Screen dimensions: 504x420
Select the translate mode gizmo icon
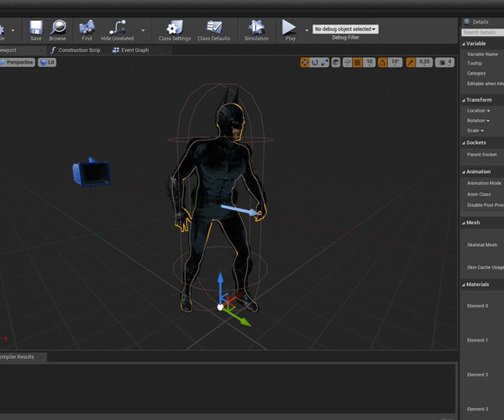point(305,62)
